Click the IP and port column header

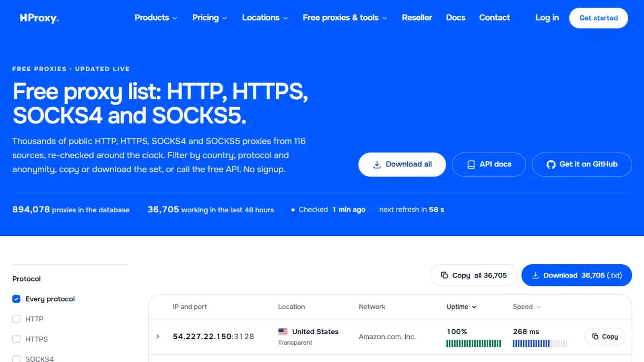190,307
